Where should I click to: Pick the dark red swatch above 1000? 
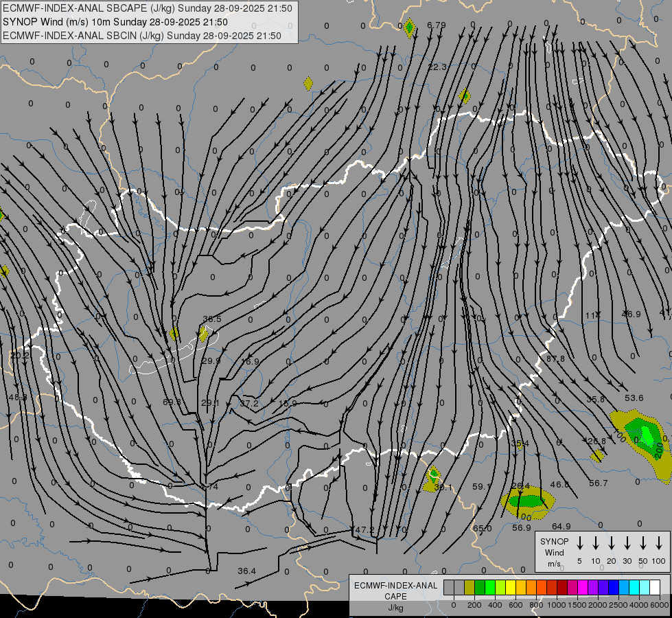tap(562, 588)
